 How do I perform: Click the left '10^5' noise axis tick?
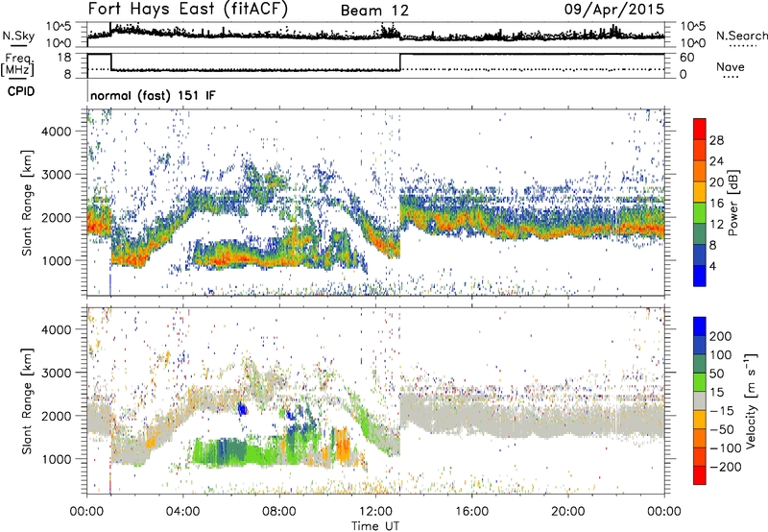(60, 26)
